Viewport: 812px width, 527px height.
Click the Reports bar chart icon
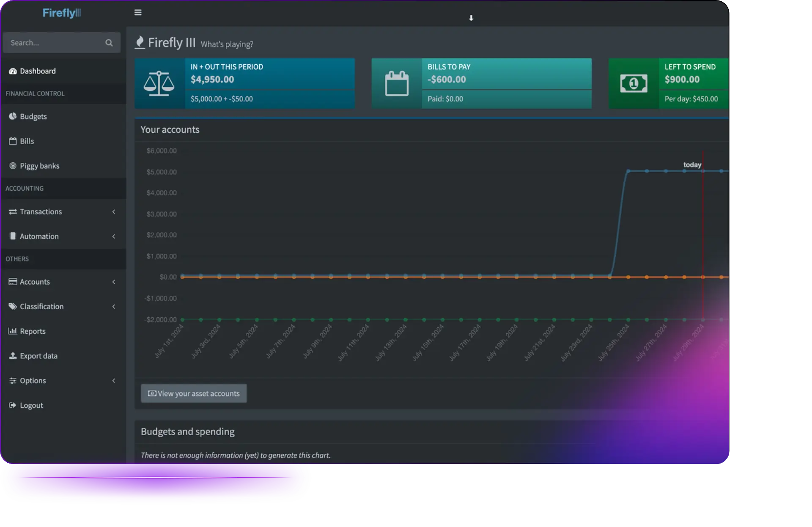click(x=13, y=331)
